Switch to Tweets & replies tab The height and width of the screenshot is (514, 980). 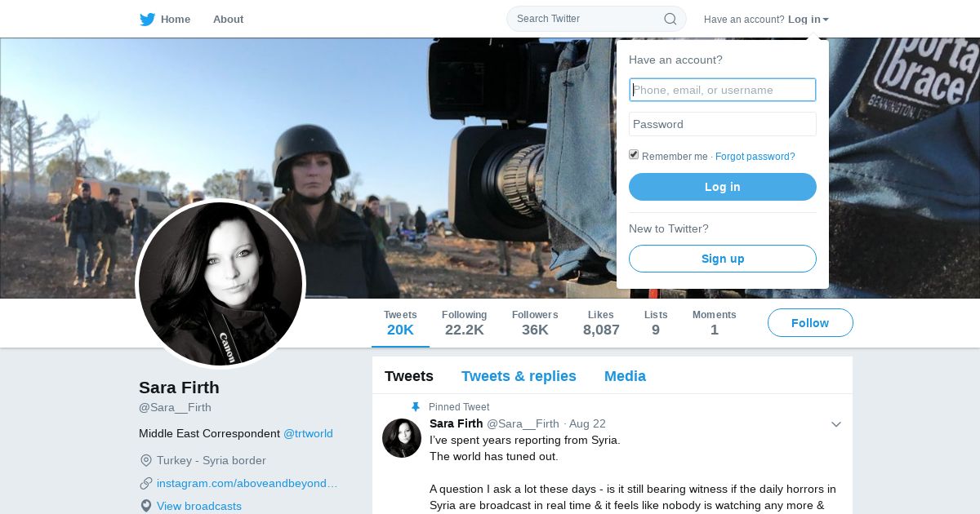pyautogui.click(x=519, y=376)
